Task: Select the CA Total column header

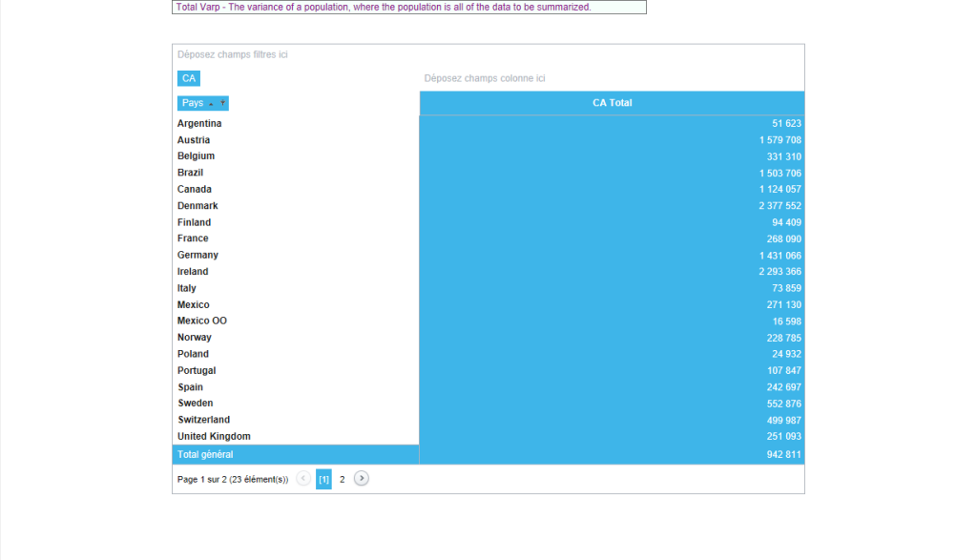Action: [x=612, y=103]
